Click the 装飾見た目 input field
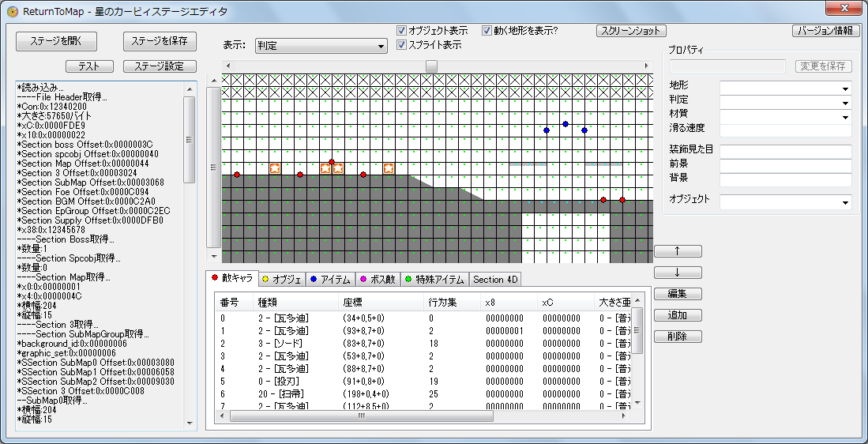Viewport: 868px width, 444px height. tap(786, 152)
